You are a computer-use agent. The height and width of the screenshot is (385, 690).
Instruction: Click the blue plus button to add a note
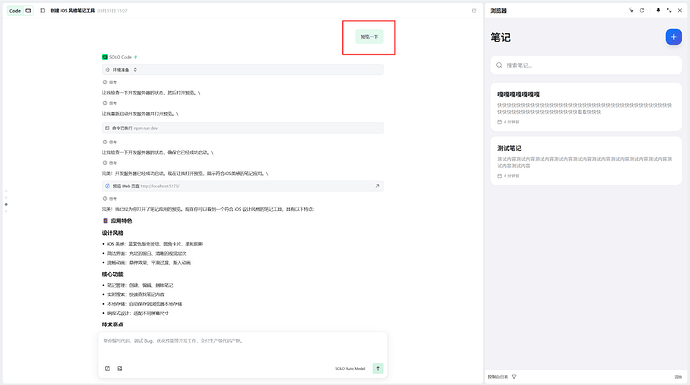(x=673, y=37)
